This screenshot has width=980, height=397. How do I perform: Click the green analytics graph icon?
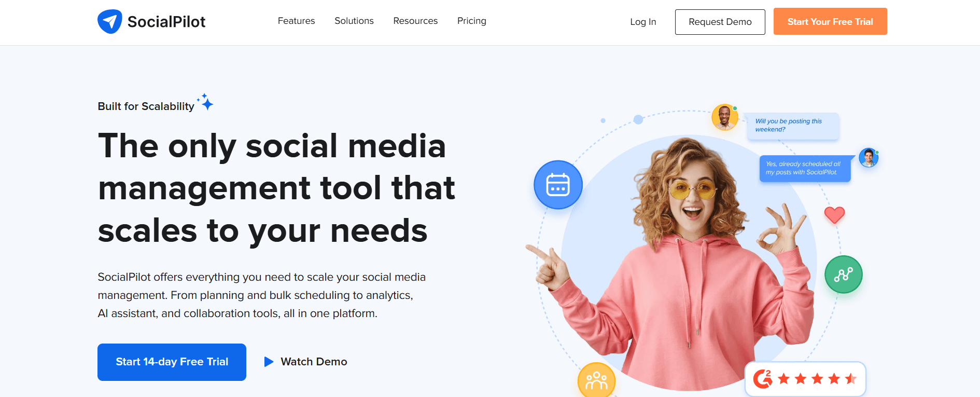[844, 275]
